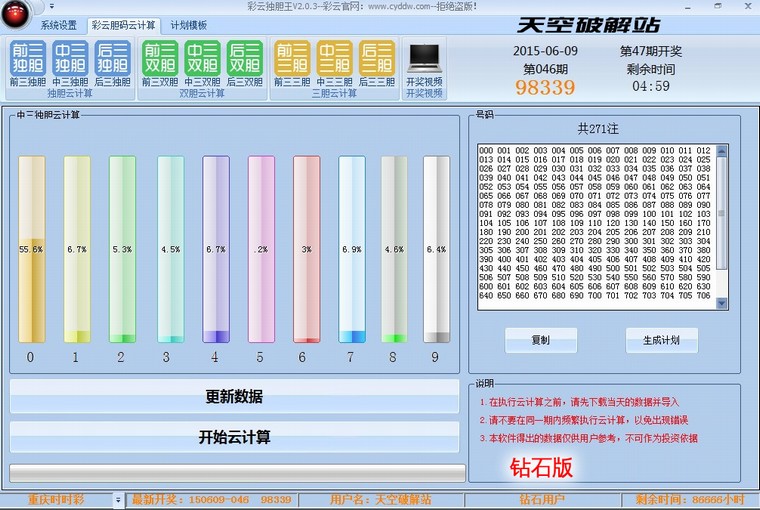Image resolution: width=760 pixels, height=510 pixels.
Task: Switch to the 系统设置 tab
Action: (58, 25)
